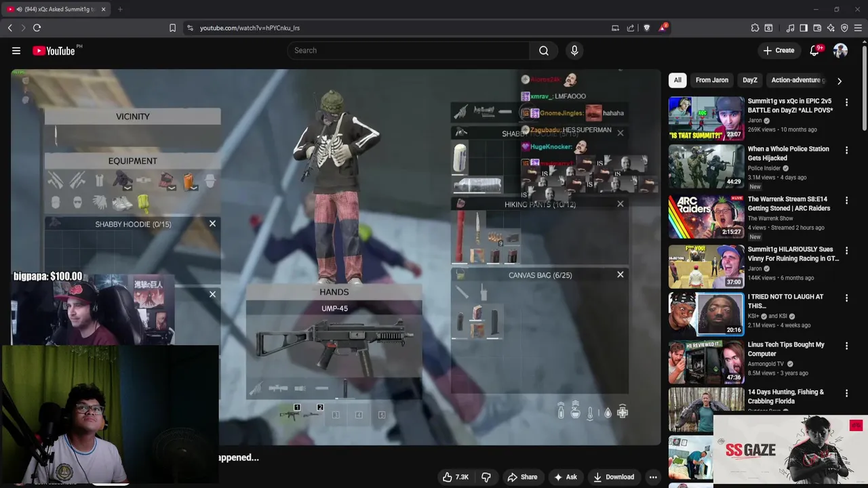Open the Brave VPN shield icon
Image resolution: width=868 pixels, height=488 pixels.
pyautogui.click(x=844, y=28)
